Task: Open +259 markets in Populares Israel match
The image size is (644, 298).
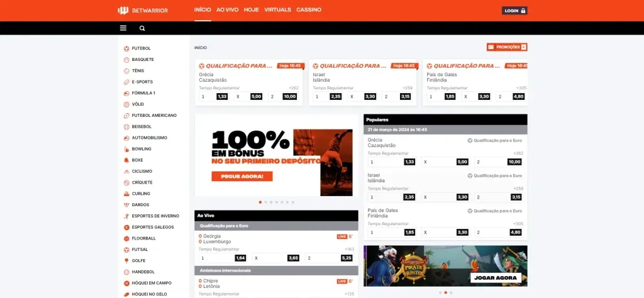Action: 518,189
